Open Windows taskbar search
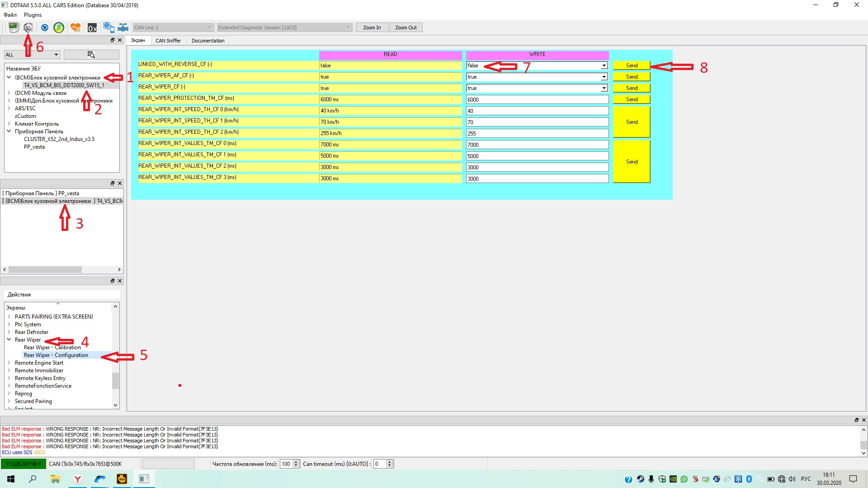Viewport: 868px width, 488px height. [x=33, y=479]
